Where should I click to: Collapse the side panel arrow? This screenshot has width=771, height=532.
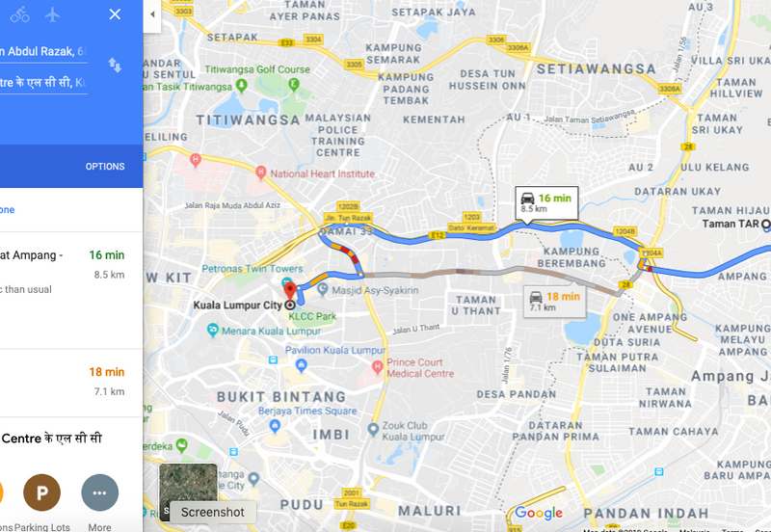(x=152, y=14)
